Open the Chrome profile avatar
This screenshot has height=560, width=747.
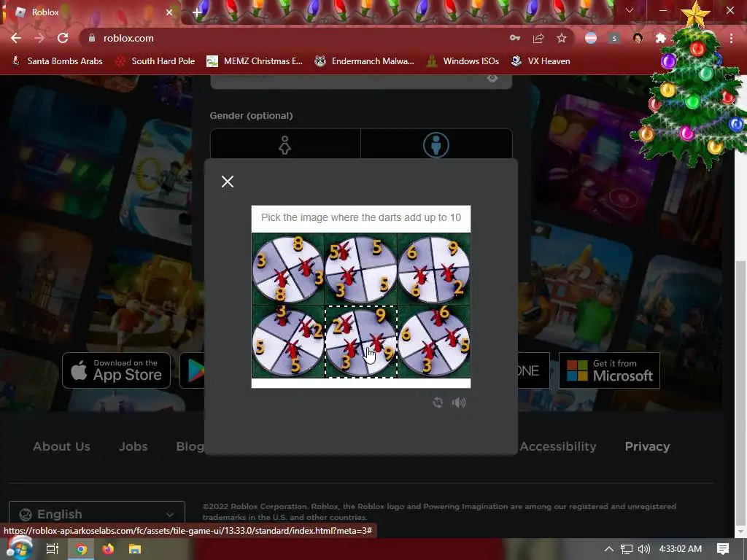[x=638, y=38]
